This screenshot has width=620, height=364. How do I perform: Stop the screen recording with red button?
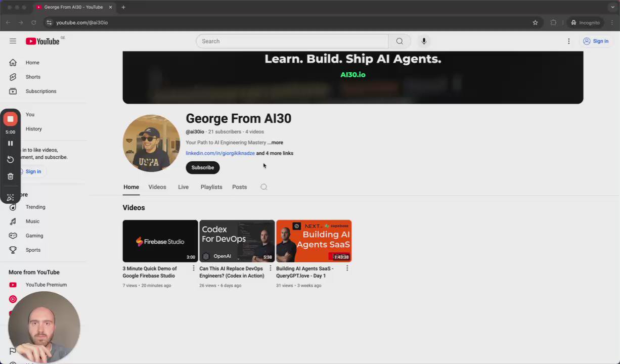click(x=10, y=119)
